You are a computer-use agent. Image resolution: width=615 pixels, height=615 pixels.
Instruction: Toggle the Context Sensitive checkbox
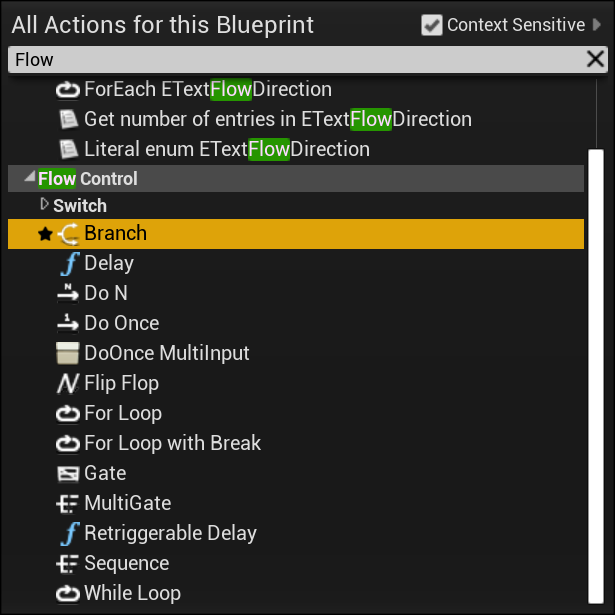point(432,25)
